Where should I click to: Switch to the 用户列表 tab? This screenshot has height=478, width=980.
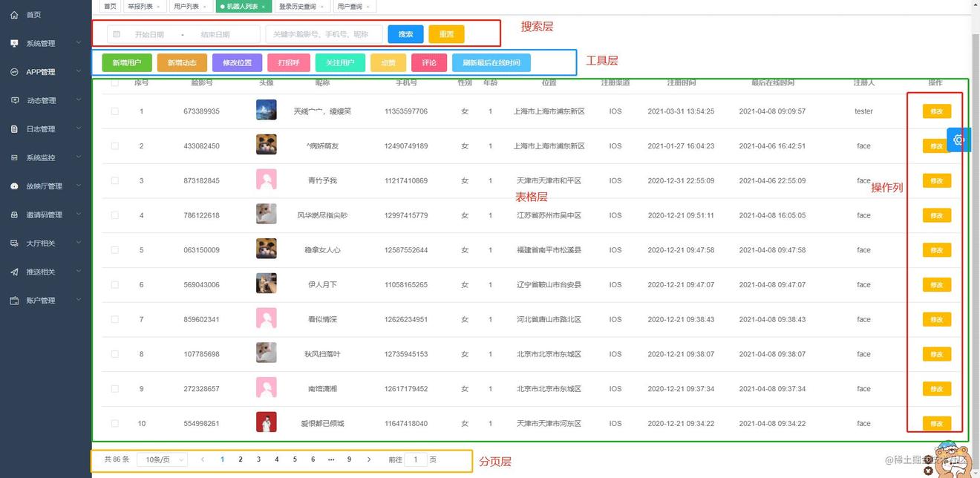click(x=186, y=7)
